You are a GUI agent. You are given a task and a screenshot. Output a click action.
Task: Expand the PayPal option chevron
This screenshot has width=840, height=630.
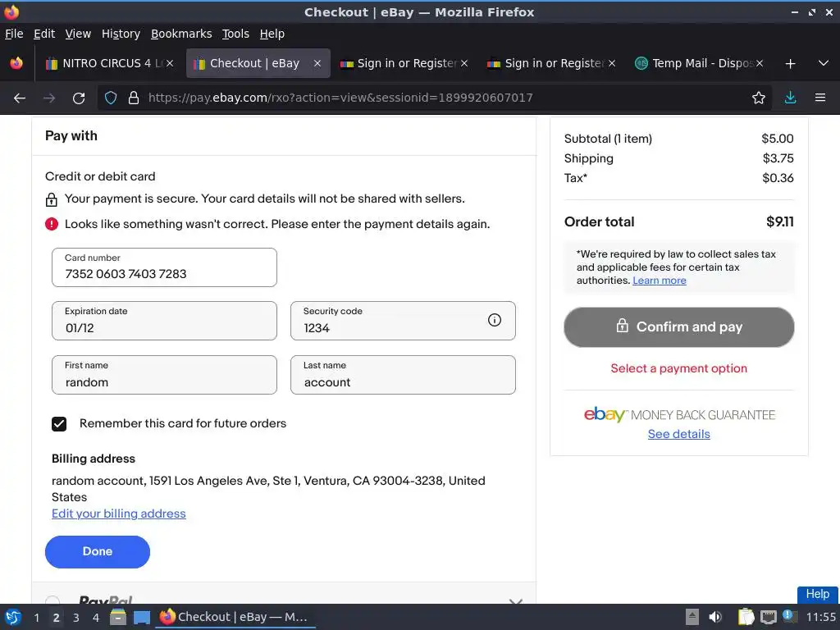[515, 601]
